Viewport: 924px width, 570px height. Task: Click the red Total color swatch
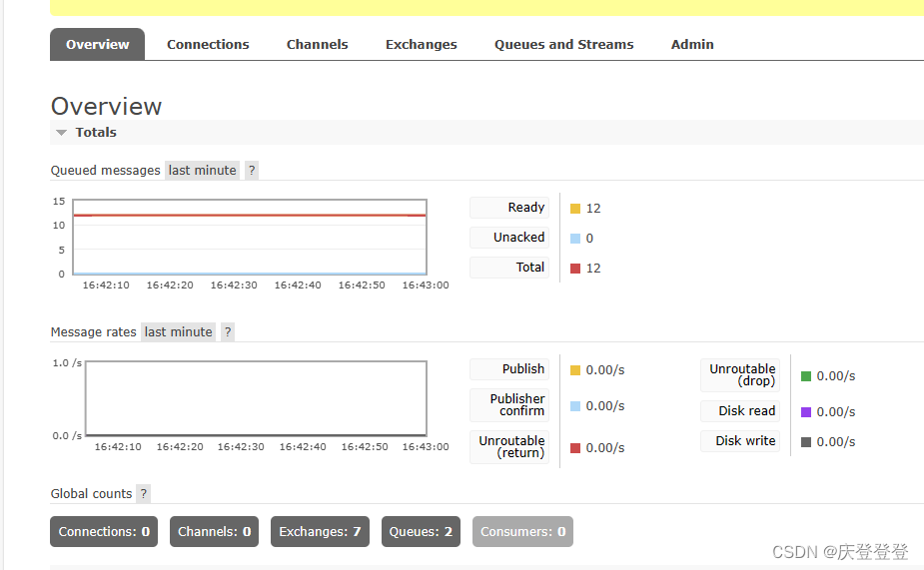575,269
